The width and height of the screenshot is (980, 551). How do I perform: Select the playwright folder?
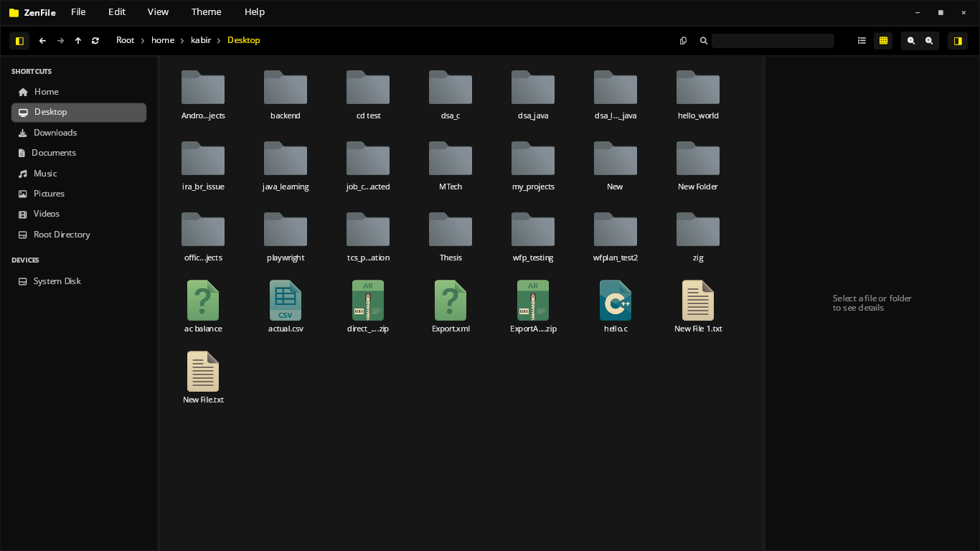[286, 236]
